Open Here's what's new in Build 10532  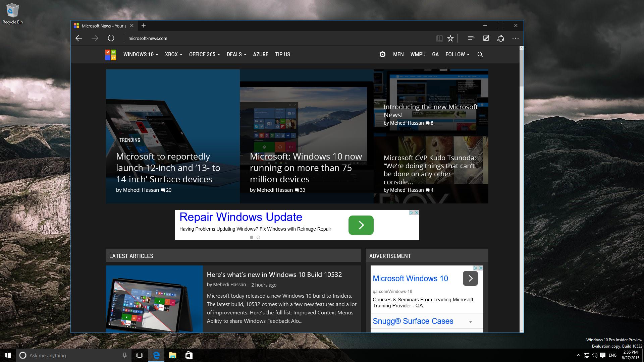(274, 275)
